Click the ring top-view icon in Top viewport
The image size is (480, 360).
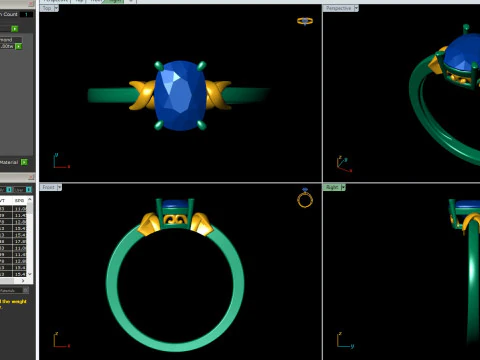305,21
